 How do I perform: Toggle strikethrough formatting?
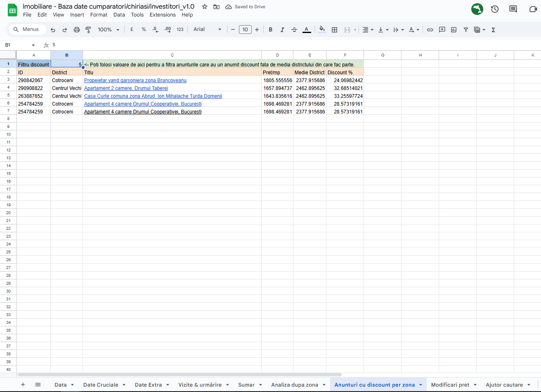pos(294,30)
